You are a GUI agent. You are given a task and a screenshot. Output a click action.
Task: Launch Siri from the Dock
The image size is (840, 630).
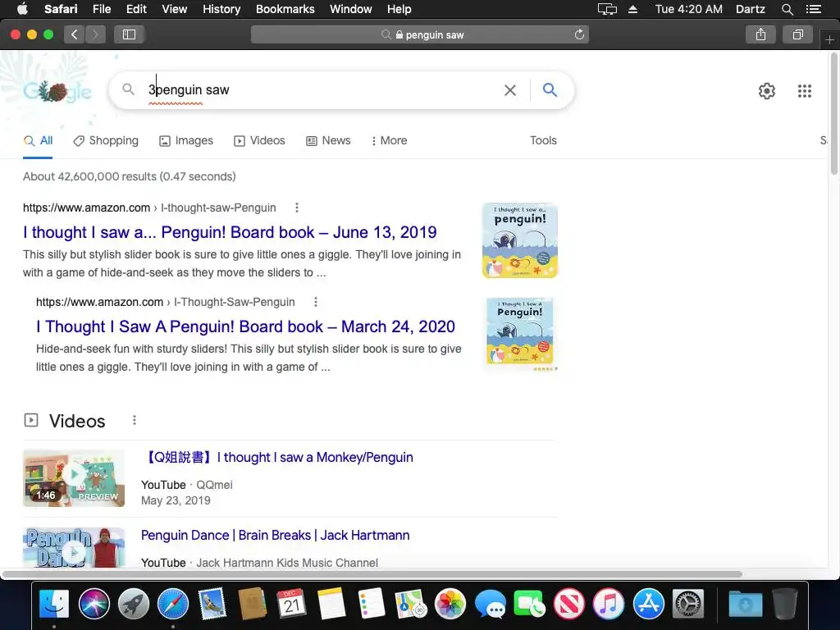pyautogui.click(x=94, y=603)
